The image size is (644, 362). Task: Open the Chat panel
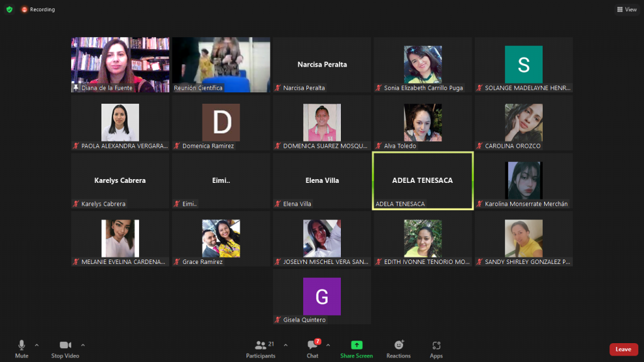313,348
